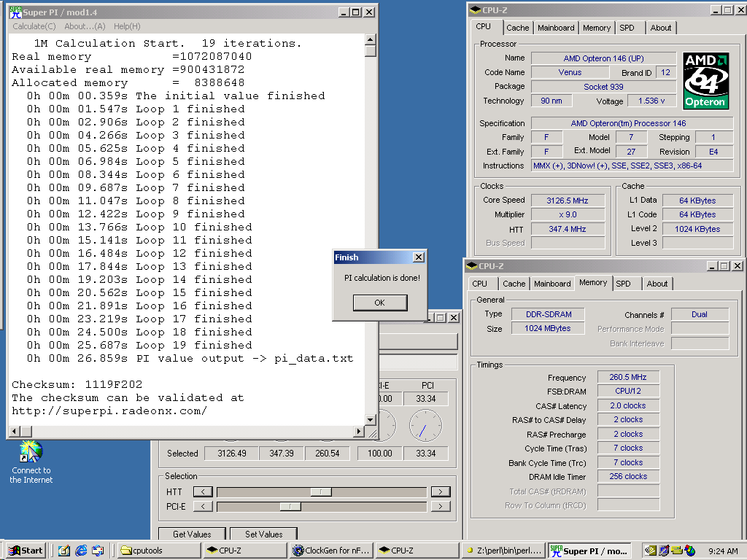747x560 pixels.
Task: Click the first system tray icon
Action: [650, 551]
